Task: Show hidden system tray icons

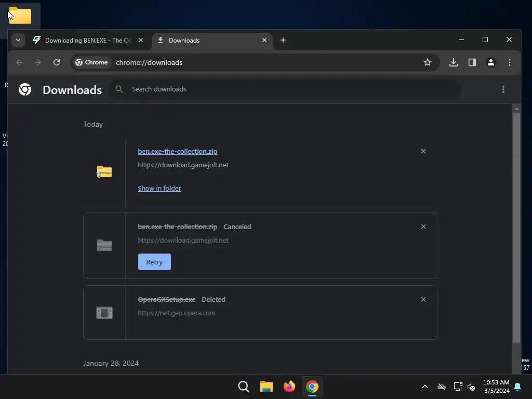Action: coord(425,387)
